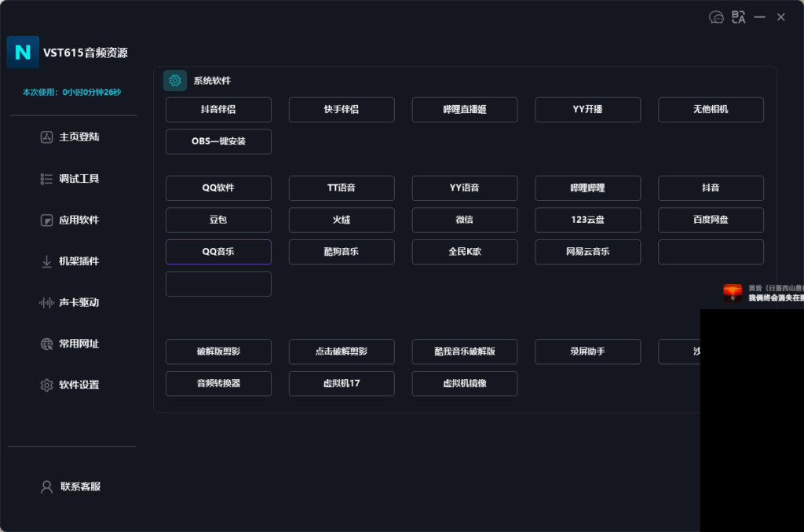Click the 虚拟机17 button
804x532 pixels.
tap(342, 384)
